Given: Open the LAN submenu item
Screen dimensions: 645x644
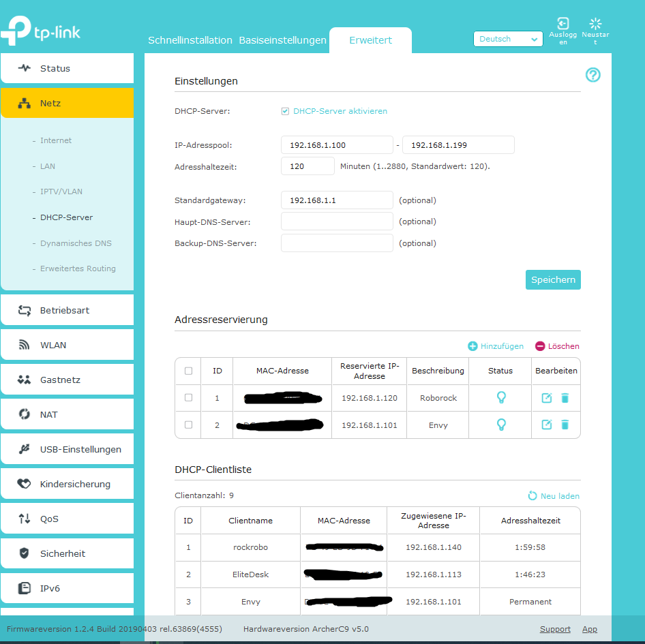Looking at the screenshot, I should [x=47, y=166].
